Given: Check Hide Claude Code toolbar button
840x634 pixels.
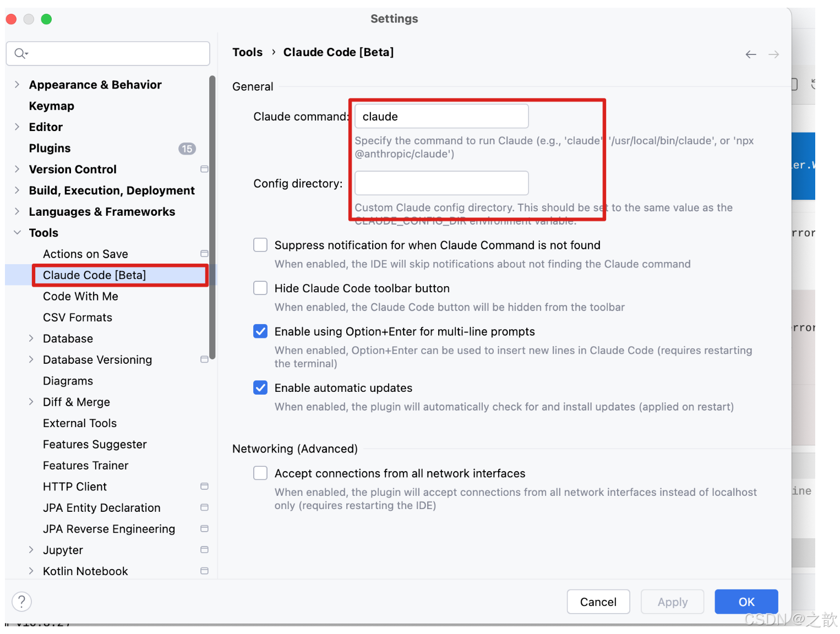Looking at the screenshot, I should (260, 288).
